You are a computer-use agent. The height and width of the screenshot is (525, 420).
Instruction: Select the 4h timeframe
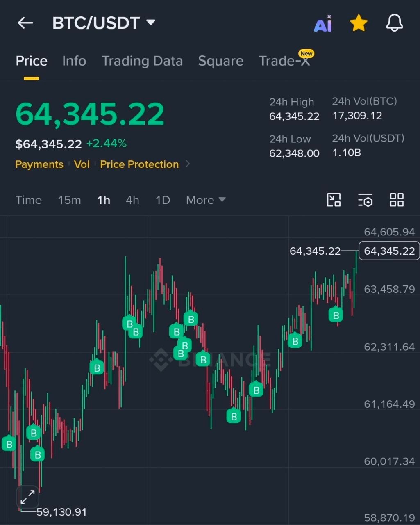(x=132, y=200)
